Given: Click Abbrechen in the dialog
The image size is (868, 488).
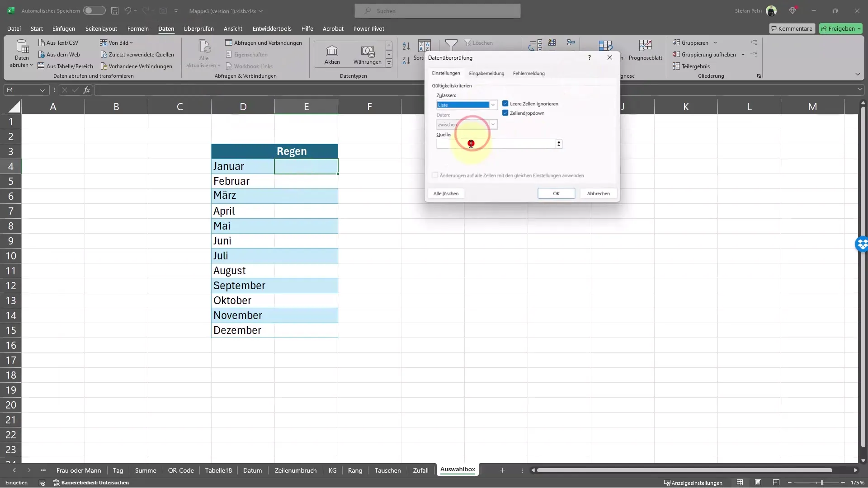Looking at the screenshot, I should (598, 193).
